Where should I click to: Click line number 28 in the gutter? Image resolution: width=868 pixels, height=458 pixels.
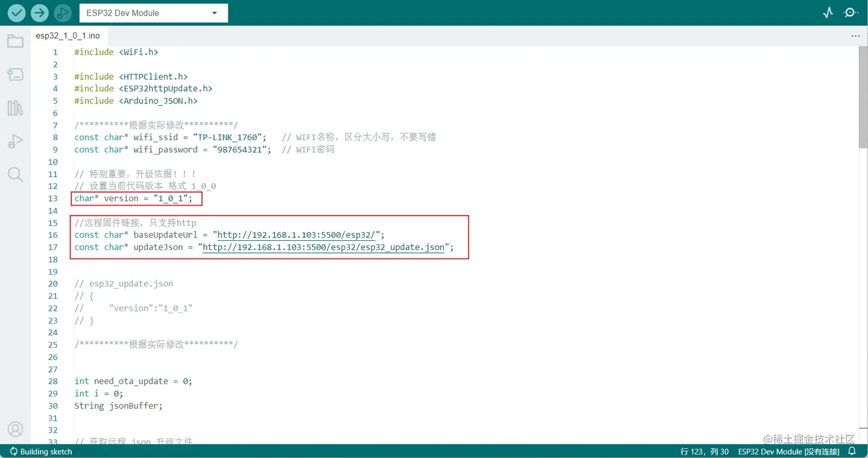tap(53, 381)
